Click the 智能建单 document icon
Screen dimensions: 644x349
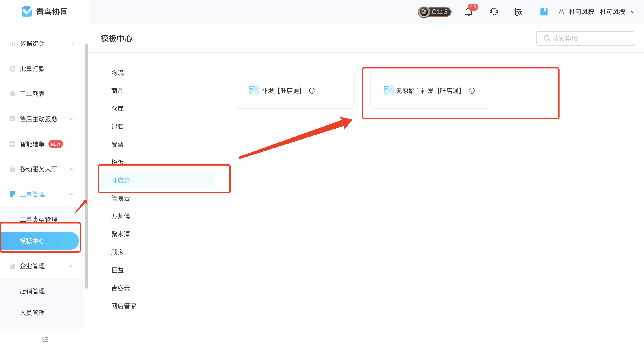(x=13, y=144)
